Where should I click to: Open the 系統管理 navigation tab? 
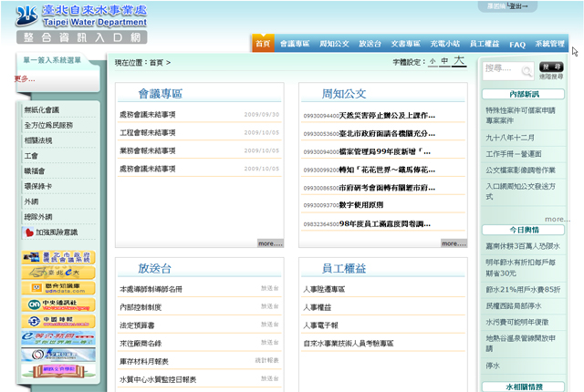(549, 44)
